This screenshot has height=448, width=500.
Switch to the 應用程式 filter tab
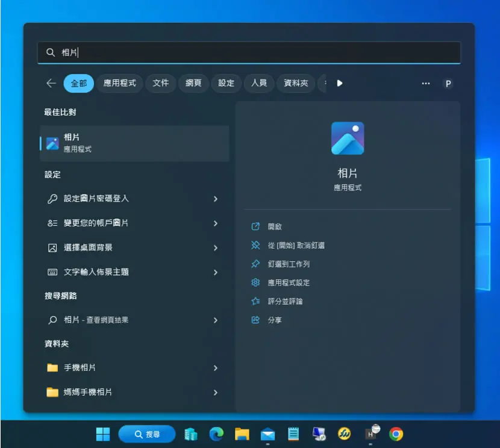point(120,83)
